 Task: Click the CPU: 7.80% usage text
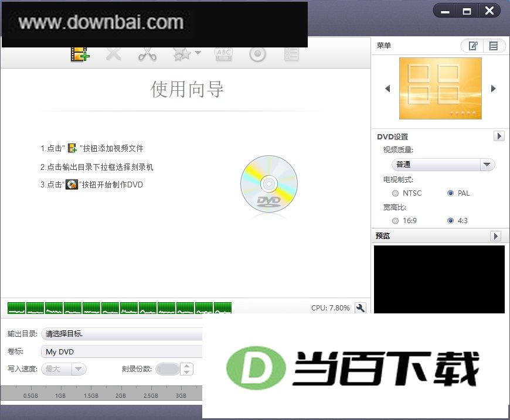[331, 308]
